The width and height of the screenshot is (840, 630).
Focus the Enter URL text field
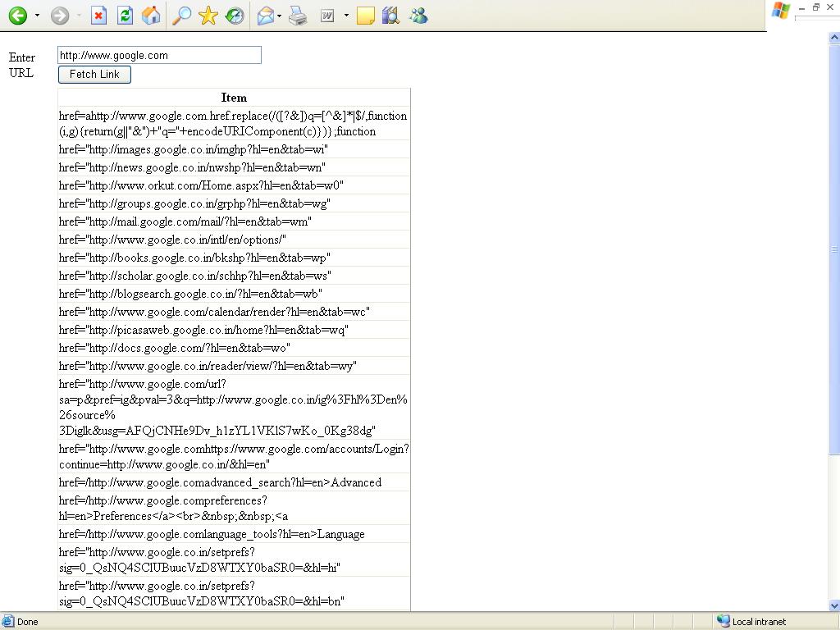coord(160,55)
